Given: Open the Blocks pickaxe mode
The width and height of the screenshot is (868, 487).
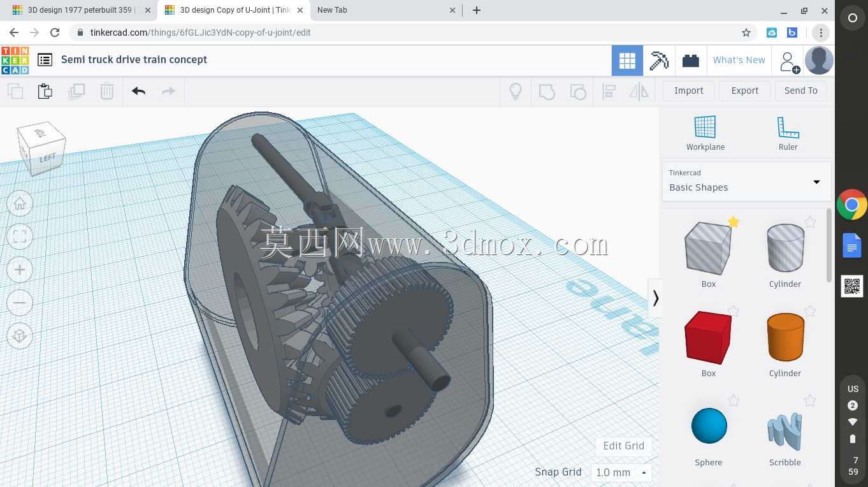Looking at the screenshot, I should pyautogui.click(x=659, y=61).
